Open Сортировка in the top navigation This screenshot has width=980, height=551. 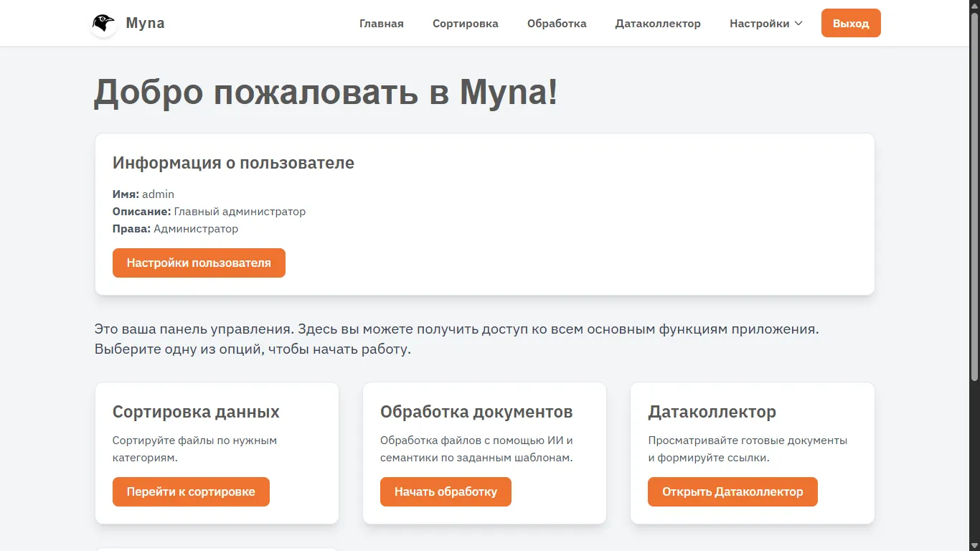coord(465,24)
